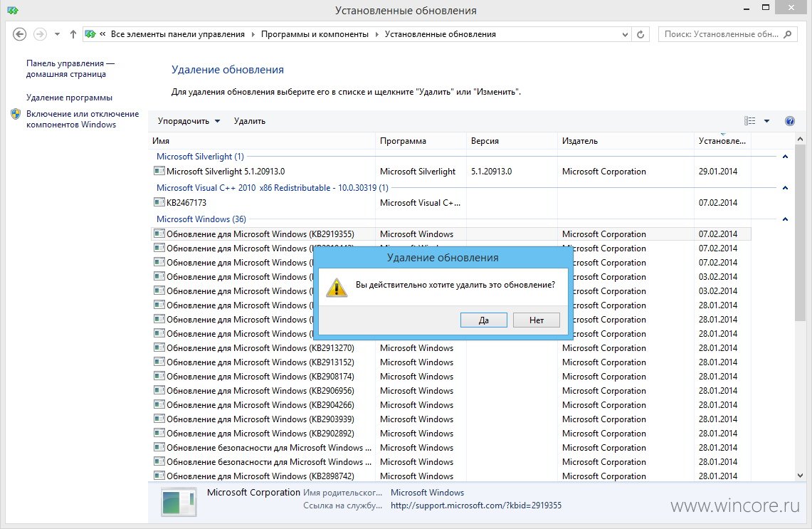This screenshot has height=529, width=812.
Task: Click the details pane update thumbnail
Action: [179, 502]
